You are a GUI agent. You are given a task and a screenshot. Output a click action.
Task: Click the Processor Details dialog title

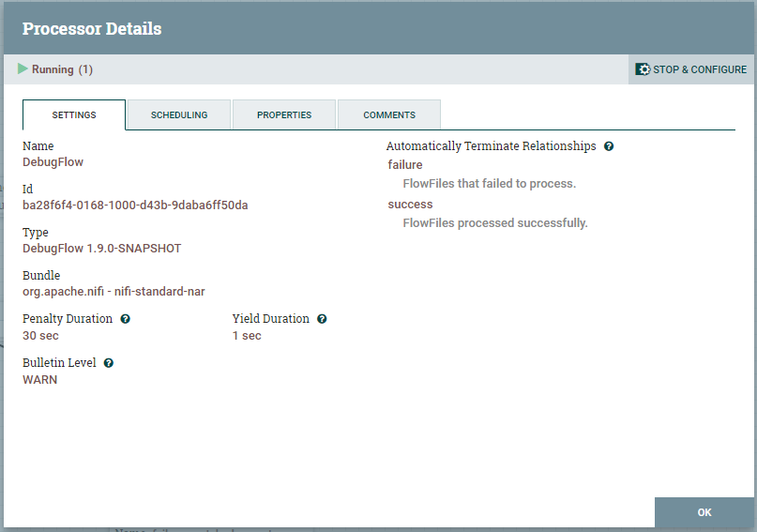(92, 28)
